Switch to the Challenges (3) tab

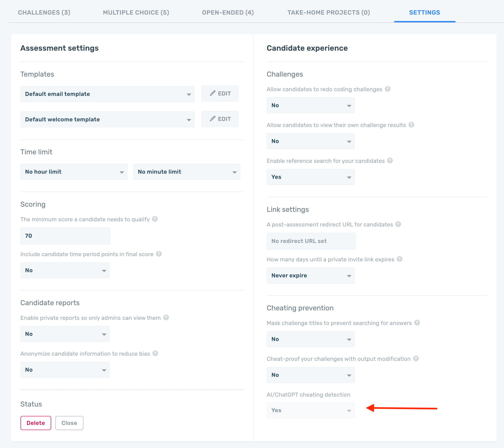coord(44,12)
